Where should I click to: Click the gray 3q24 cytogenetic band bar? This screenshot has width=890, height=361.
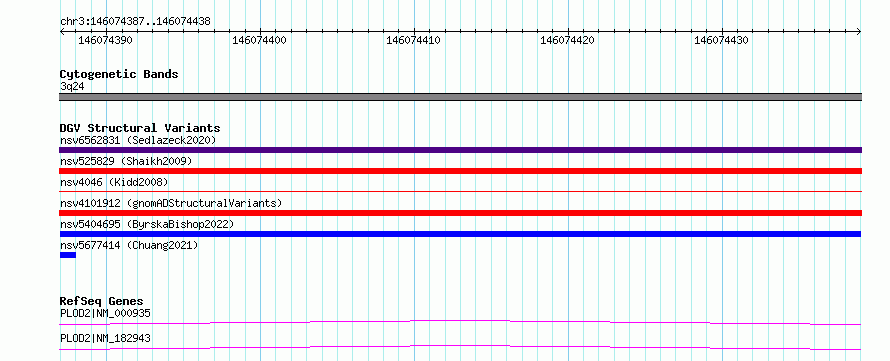(x=460, y=97)
